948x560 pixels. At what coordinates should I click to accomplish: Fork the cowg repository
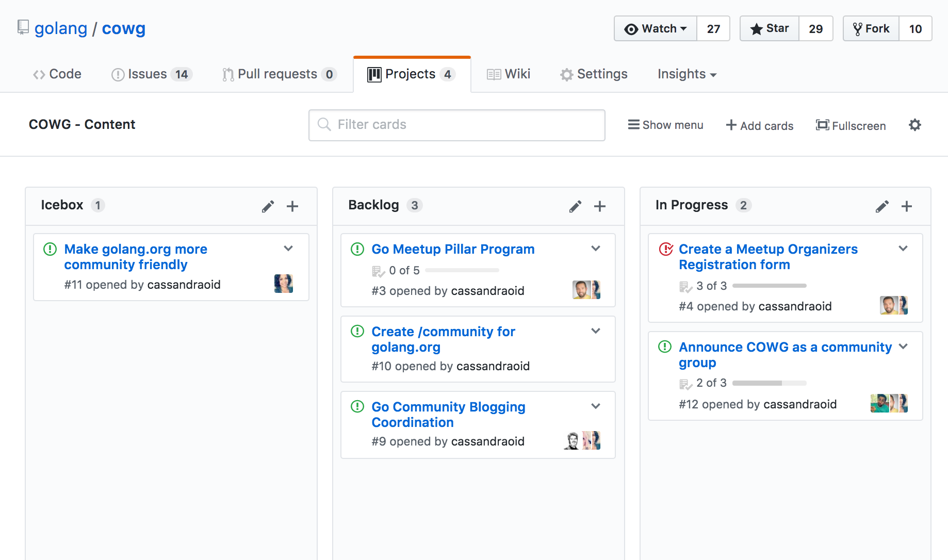click(871, 29)
